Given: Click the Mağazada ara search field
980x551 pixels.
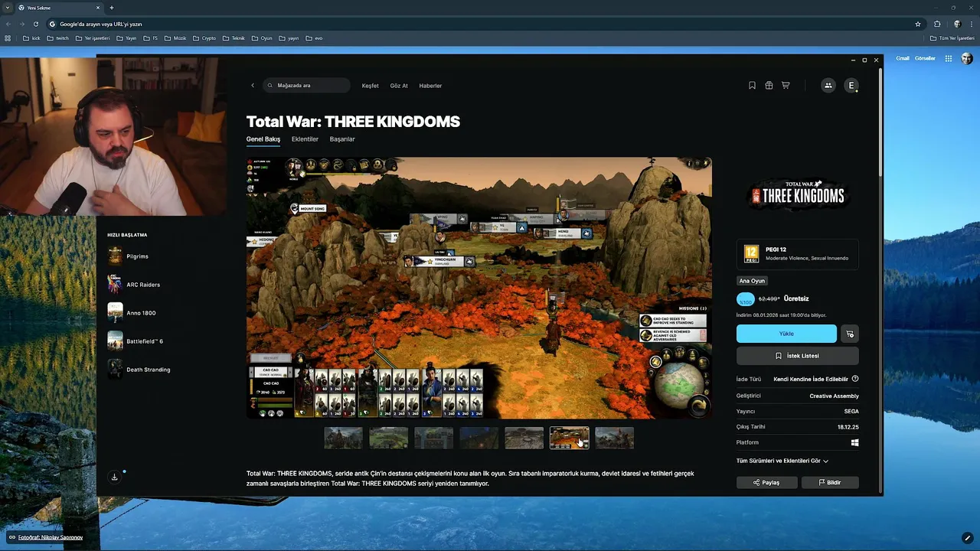Looking at the screenshot, I should point(306,86).
